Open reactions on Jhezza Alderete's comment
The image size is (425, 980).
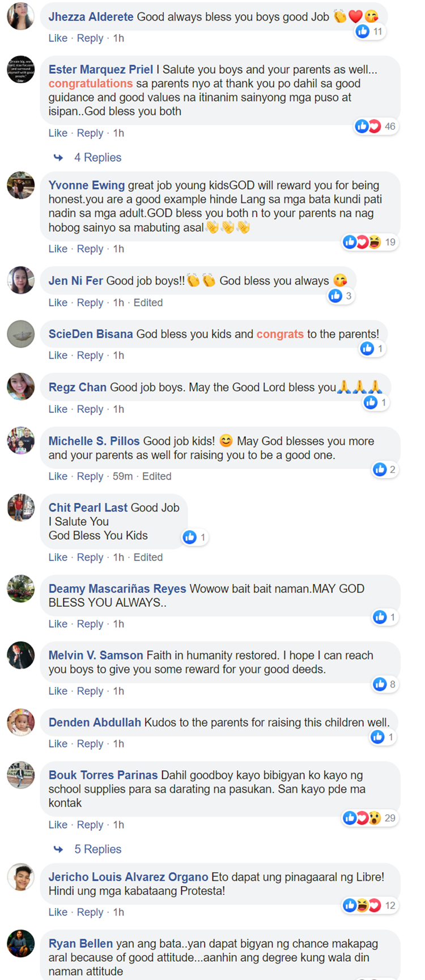(x=370, y=32)
